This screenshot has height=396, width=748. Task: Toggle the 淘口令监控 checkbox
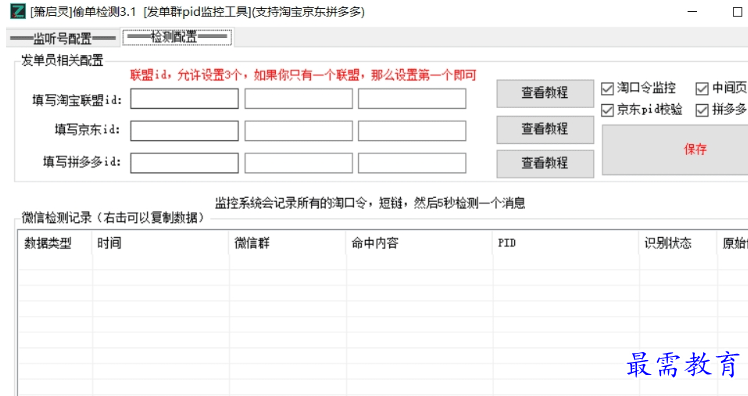[x=607, y=88]
